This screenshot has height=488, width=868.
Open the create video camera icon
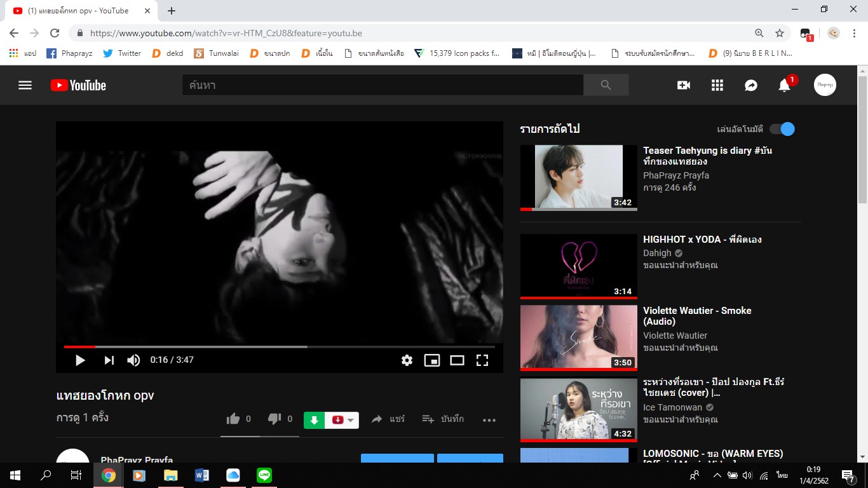(x=684, y=85)
